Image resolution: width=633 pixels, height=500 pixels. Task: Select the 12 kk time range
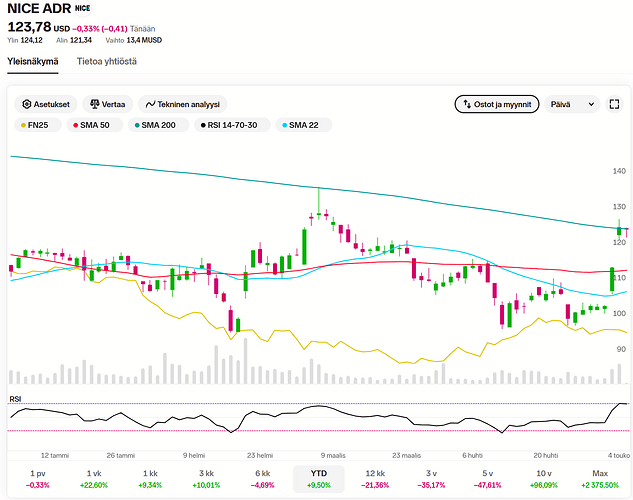pyautogui.click(x=375, y=479)
